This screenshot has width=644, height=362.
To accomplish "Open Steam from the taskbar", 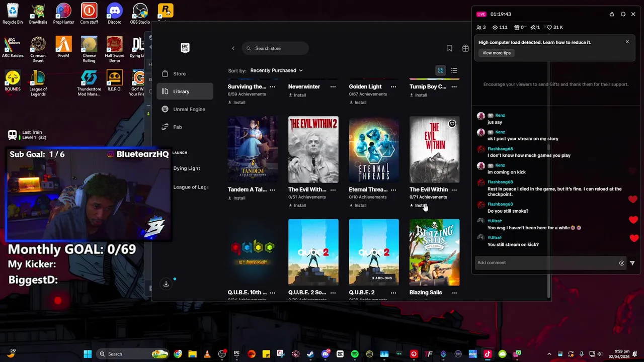I will click(310, 354).
